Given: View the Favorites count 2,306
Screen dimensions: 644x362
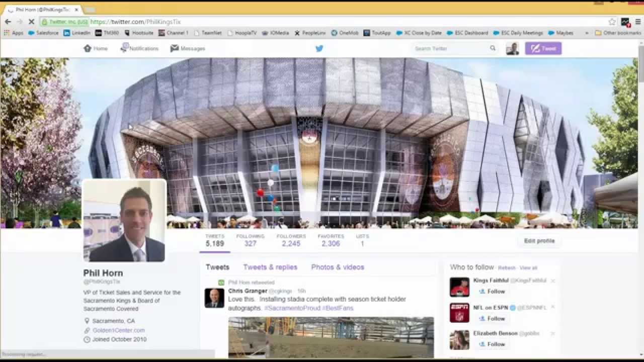Looking at the screenshot, I should [331, 240].
